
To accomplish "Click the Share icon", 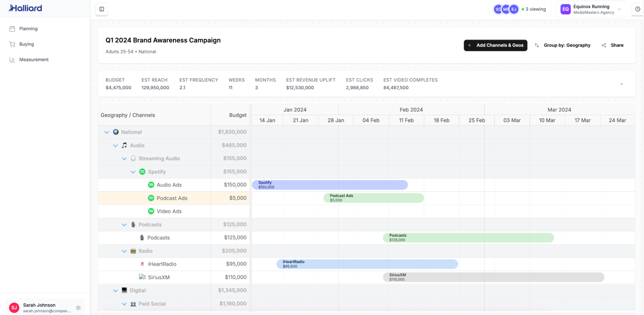I will coord(604,45).
